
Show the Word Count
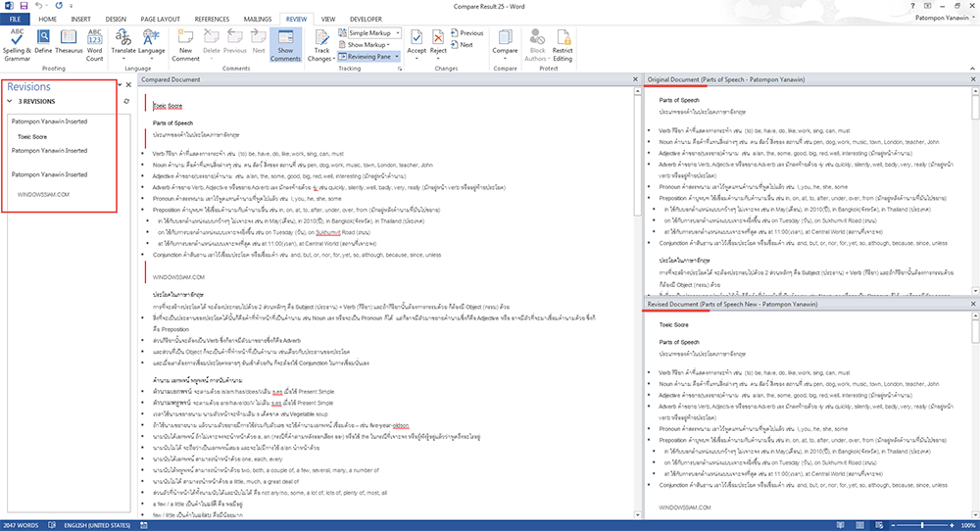click(x=94, y=45)
